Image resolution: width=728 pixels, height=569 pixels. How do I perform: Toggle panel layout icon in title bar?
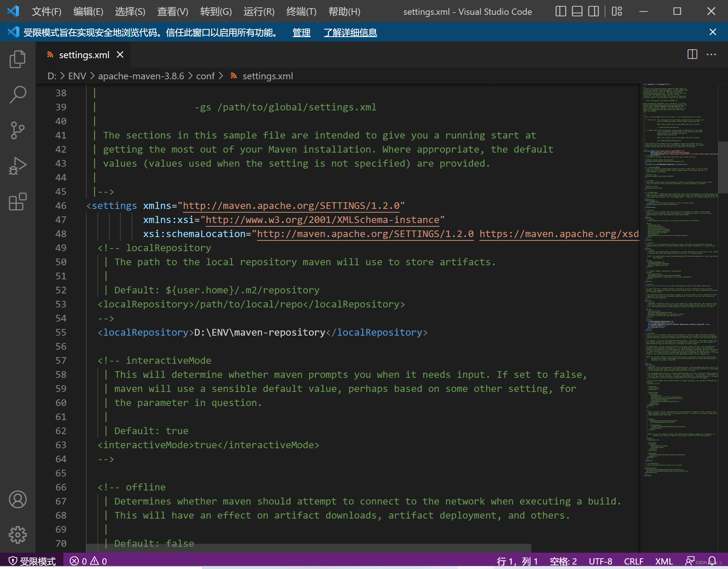[577, 11]
